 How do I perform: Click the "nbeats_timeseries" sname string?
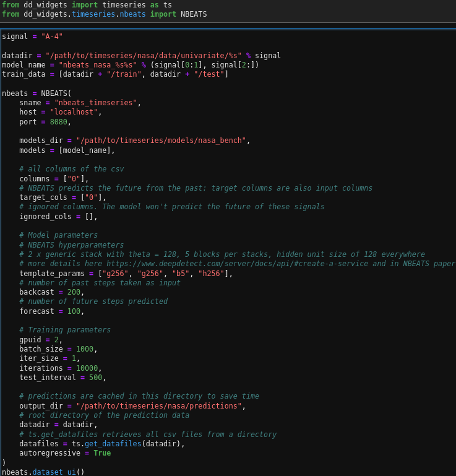pyautogui.click(x=95, y=103)
